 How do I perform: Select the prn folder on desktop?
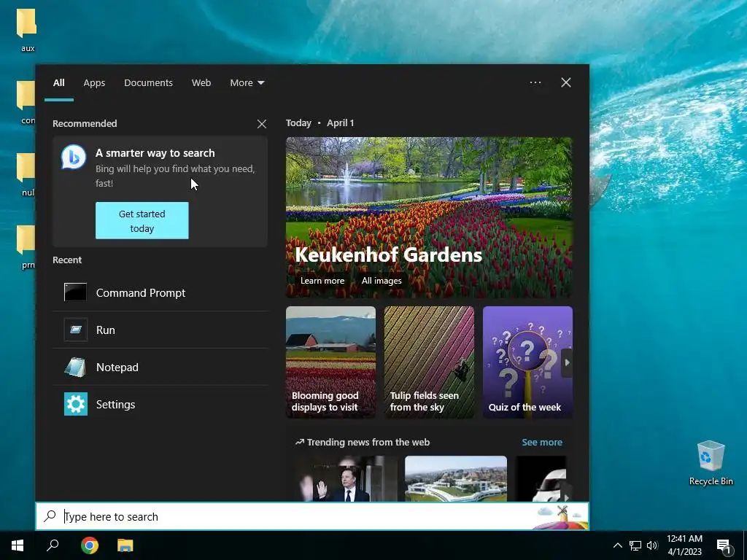click(26, 246)
